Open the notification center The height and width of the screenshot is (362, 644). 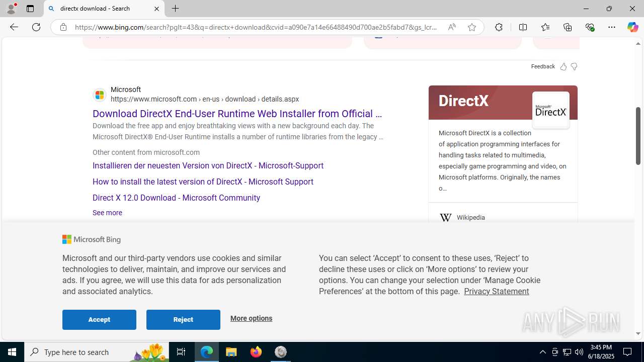[627, 352]
